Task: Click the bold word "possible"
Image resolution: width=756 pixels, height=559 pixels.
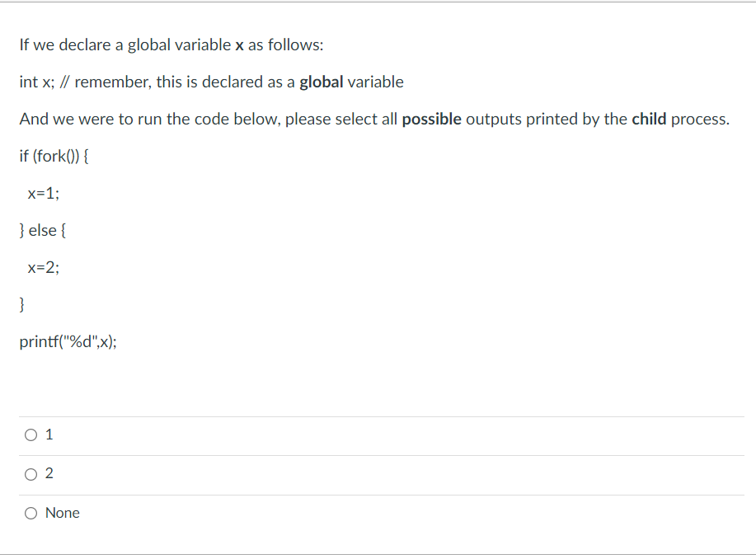Action: click(x=431, y=119)
